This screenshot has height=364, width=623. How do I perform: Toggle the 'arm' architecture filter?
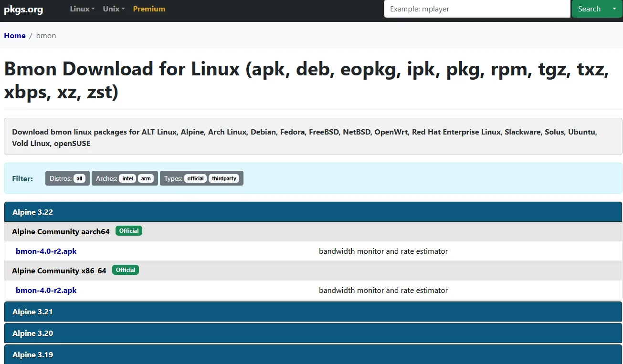pyautogui.click(x=146, y=178)
